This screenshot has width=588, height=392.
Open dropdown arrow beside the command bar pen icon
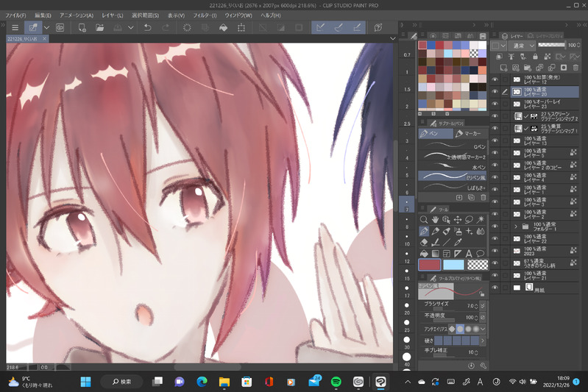pyautogui.click(x=46, y=28)
